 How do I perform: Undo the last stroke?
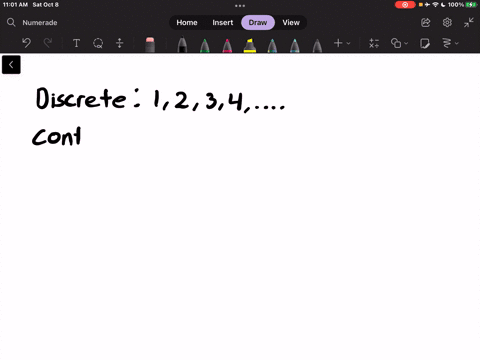26,43
